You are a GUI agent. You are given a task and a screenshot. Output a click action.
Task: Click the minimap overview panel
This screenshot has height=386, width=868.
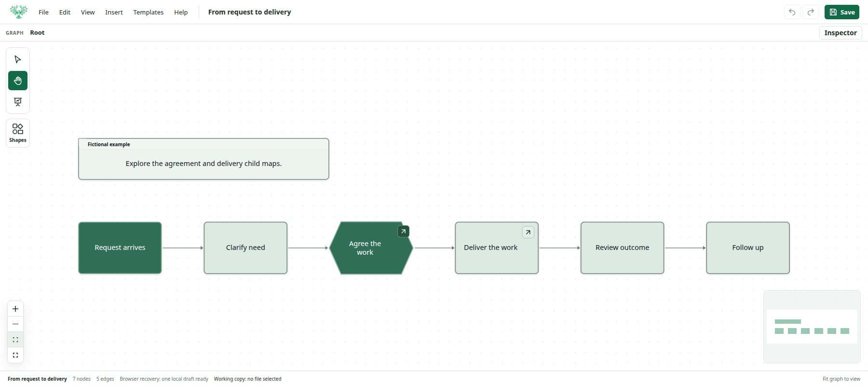(812, 327)
